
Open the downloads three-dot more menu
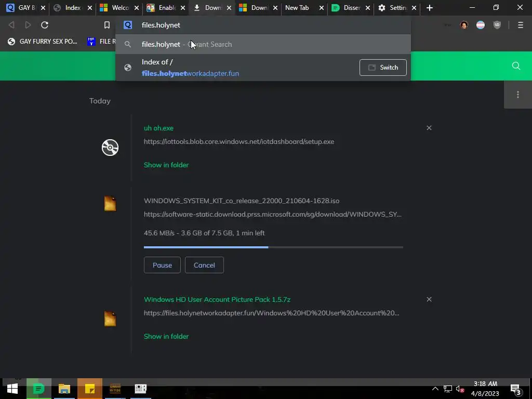point(518,95)
